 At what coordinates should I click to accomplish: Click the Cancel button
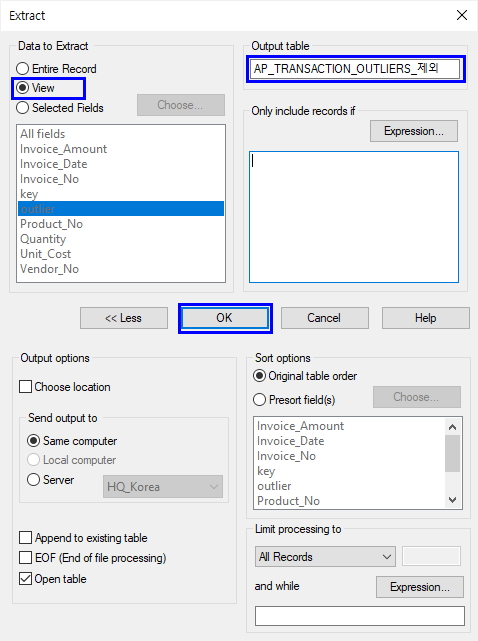click(325, 318)
